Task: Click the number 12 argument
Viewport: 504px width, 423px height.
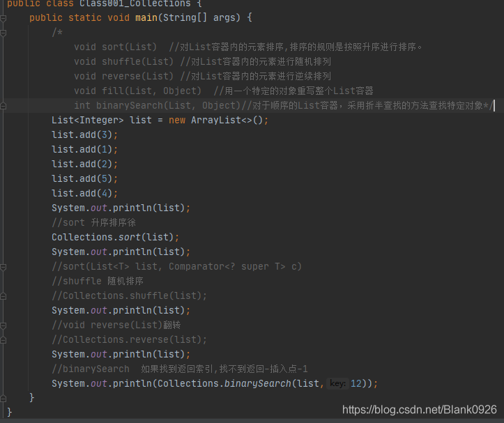Action: tap(356, 383)
